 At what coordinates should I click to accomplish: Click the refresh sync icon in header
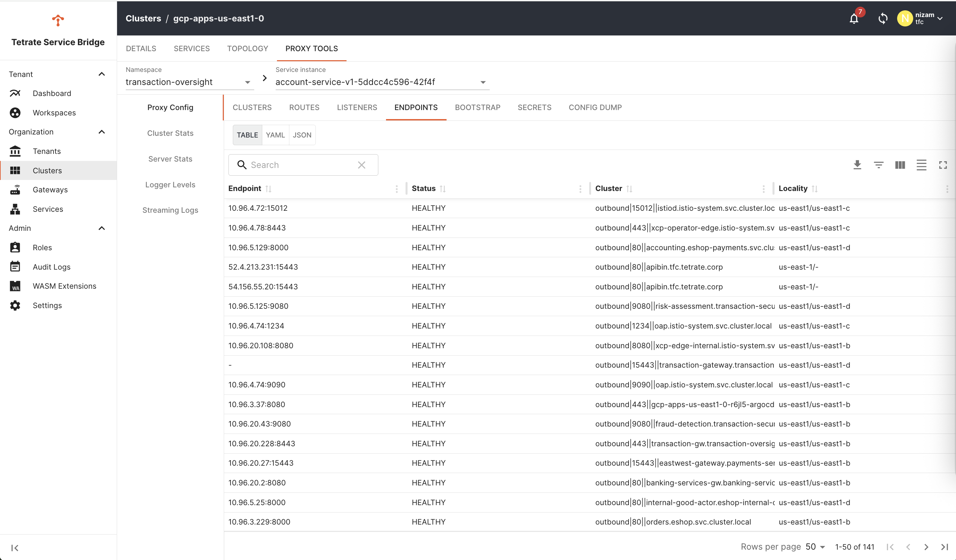click(883, 18)
